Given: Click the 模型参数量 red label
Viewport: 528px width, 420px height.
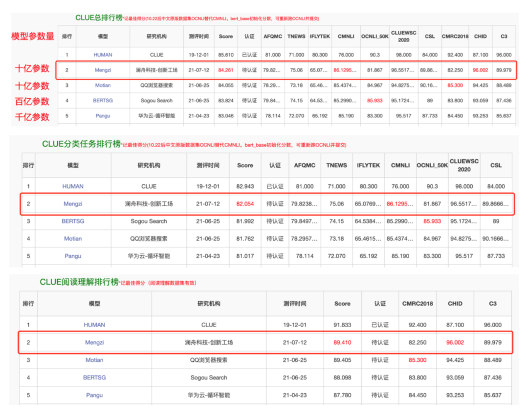Looking at the screenshot, I should pos(33,36).
